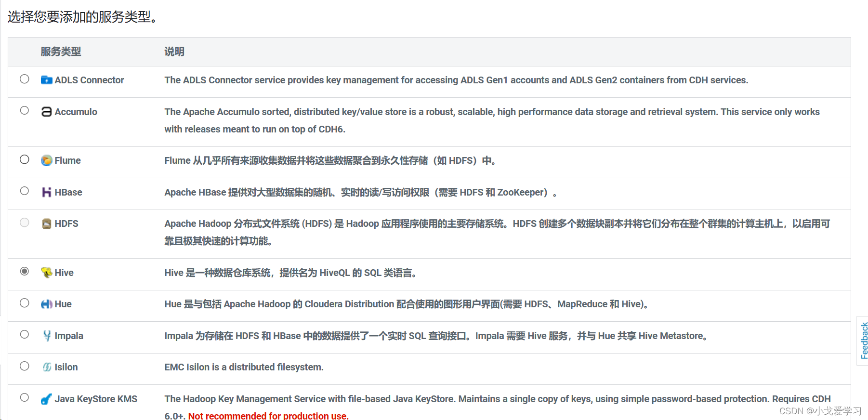Click the selected Hive radio button

click(25, 271)
